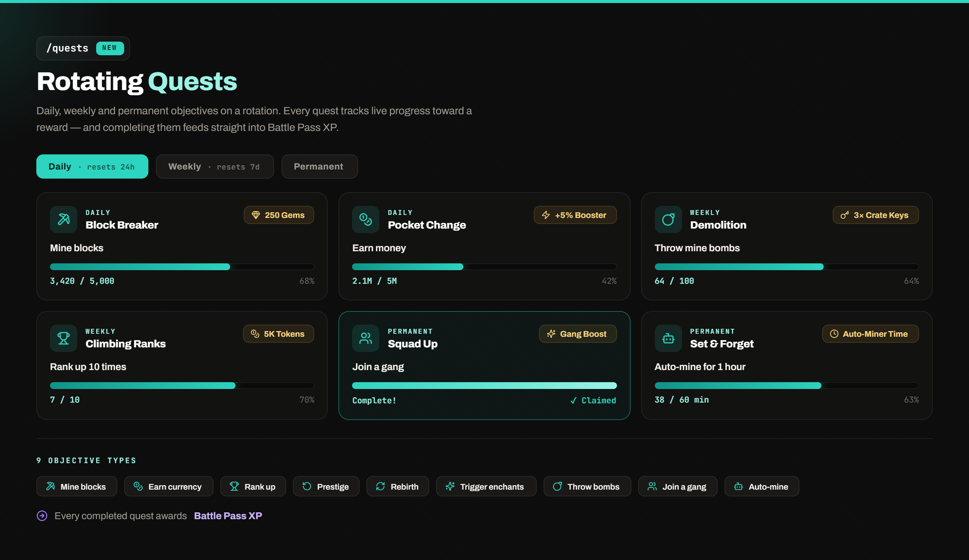This screenshot has width=969, height=560.
Task: Click the coins icon on Pocket Change card
Action: [x=366, y=219]
